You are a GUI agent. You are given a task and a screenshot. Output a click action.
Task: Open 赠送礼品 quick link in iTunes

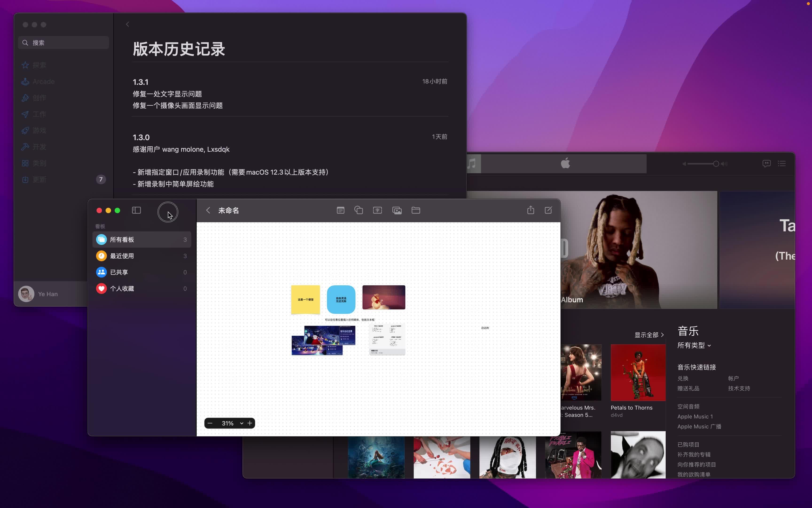688,388
